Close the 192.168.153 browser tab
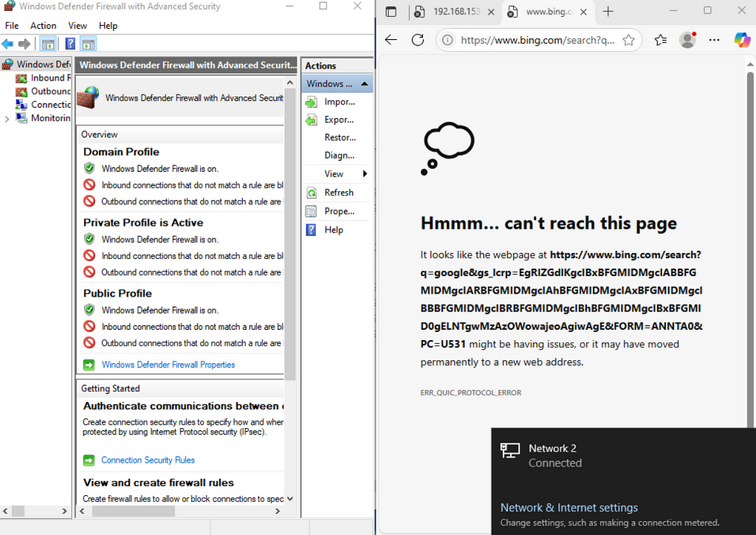The height and width of the screenshot is (535, 756). click(x=491, y=12)
